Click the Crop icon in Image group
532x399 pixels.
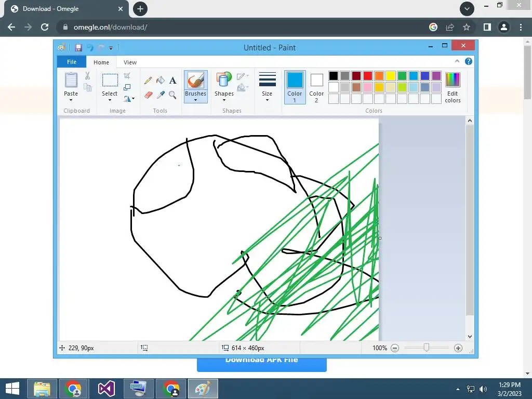coord(127,76)
